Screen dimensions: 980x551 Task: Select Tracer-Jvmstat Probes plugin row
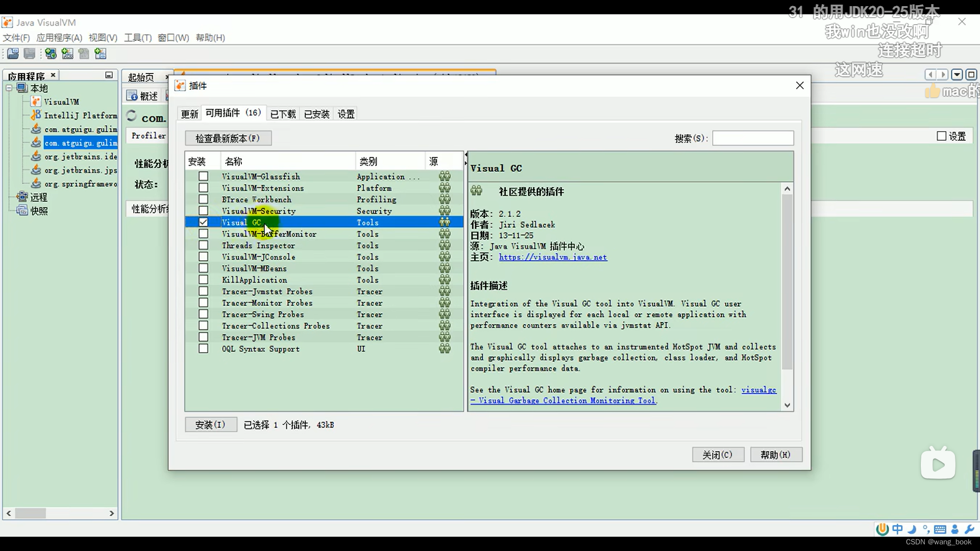[x=324, y=291]
